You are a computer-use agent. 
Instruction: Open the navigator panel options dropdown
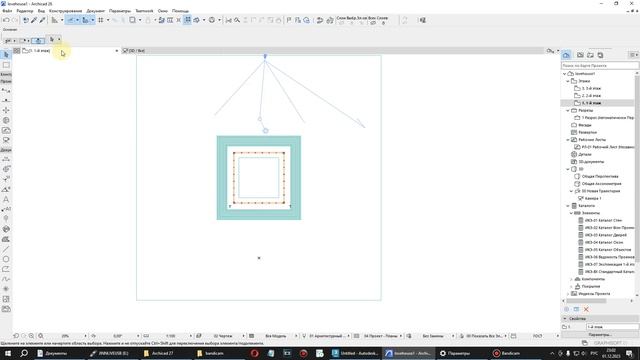633,55
